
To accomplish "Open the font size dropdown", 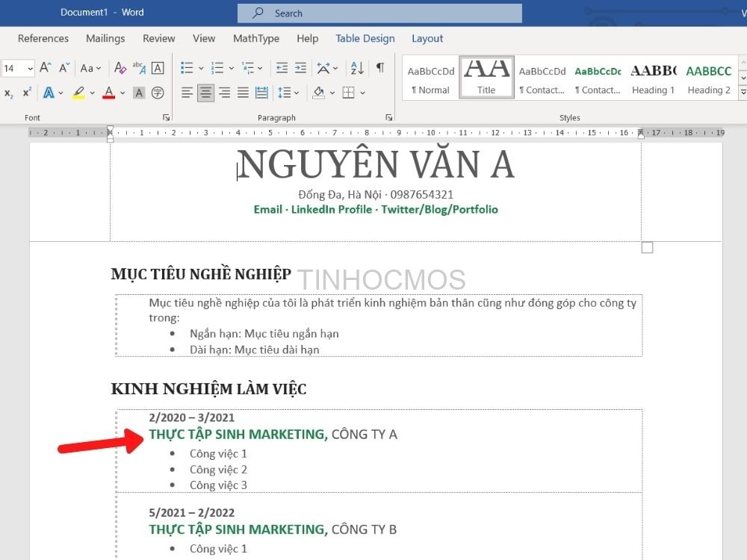I will tap(30, 69).
